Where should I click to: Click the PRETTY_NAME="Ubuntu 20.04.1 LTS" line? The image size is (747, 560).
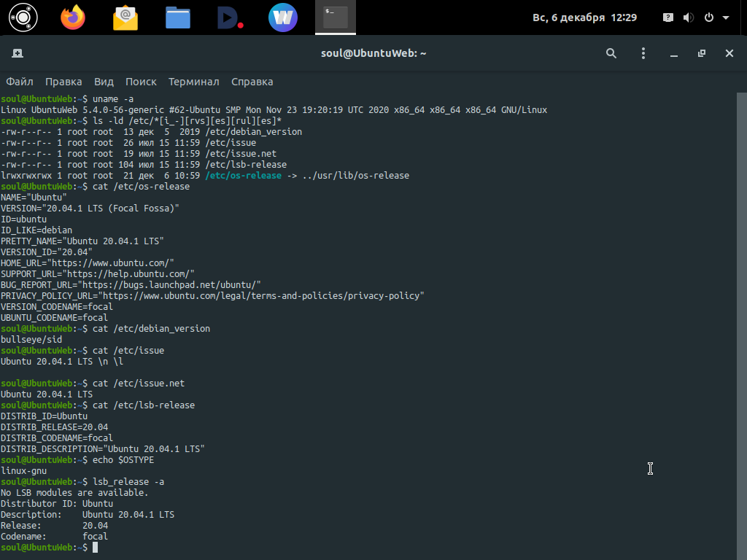pyautogui.click(x=82, y=241)
